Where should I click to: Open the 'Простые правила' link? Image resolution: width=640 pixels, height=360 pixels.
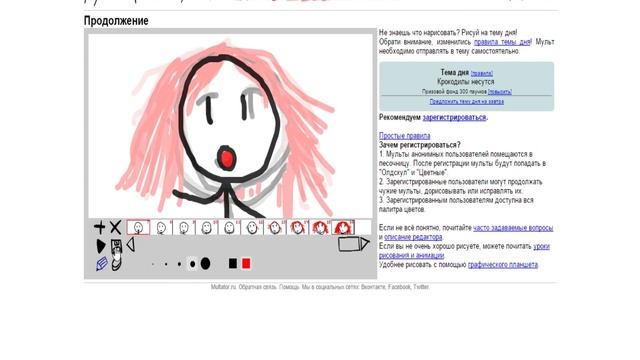404,136
